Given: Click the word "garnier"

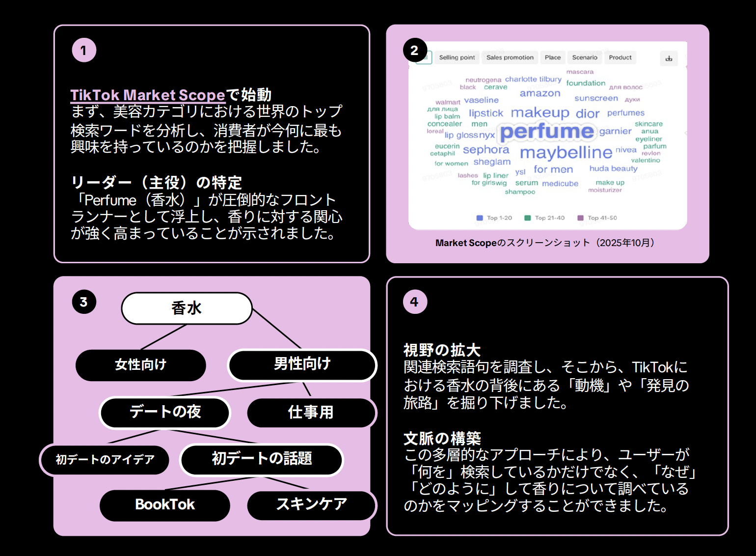Looking at the screenshot, I should coord(615,132).
